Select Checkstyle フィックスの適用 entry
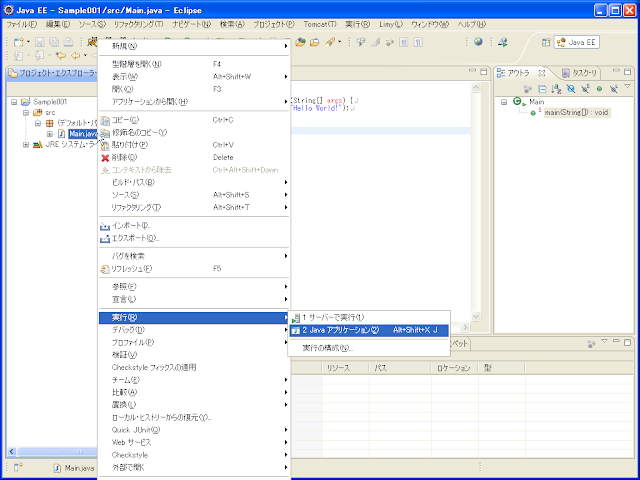Image resolution: width=640 pixels, height=480 pixels. [x=194, y=367]
